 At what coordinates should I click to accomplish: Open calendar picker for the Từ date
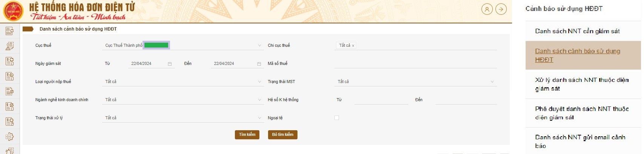170,64
